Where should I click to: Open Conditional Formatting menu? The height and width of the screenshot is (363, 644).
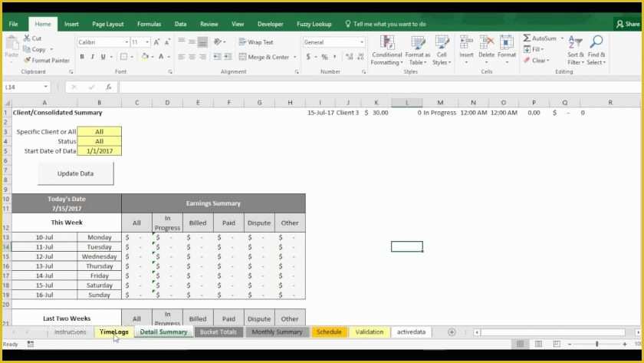pos(386,50)
